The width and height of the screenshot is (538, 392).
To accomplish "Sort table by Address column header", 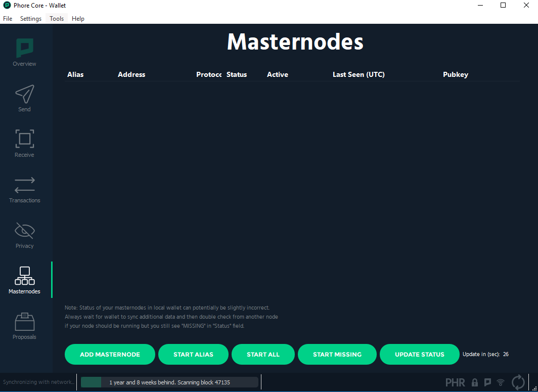I will click(x=131, y=74).
